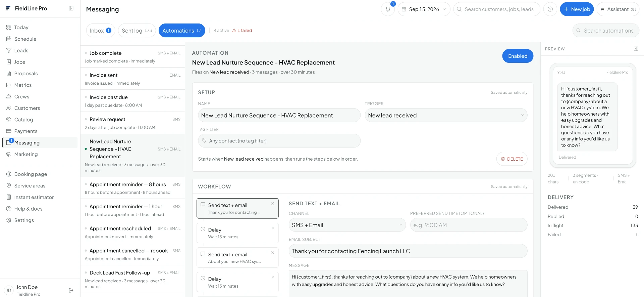The height and width of the screenshot is (297, 644).
Task: Select the Invoice past due automation
Action: click(x=133, y=101)
